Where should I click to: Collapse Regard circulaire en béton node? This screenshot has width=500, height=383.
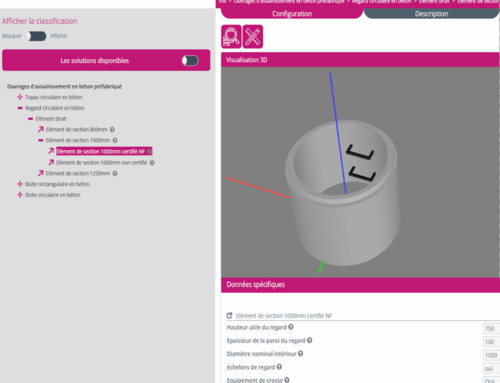coord(20,108)
